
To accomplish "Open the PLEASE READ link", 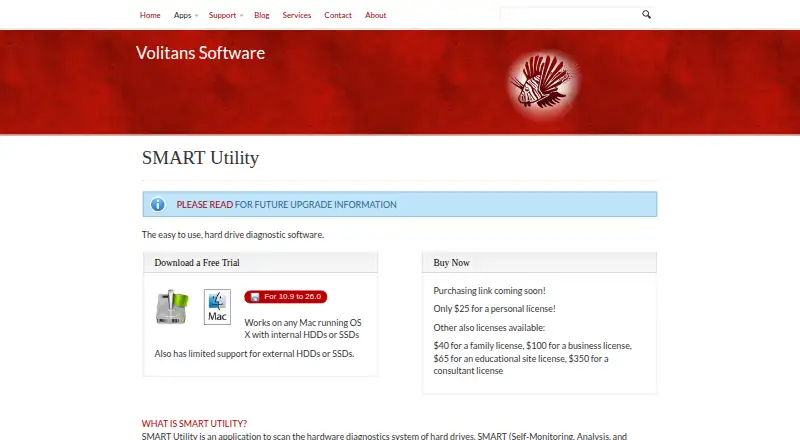I will [x=205, y=205].
